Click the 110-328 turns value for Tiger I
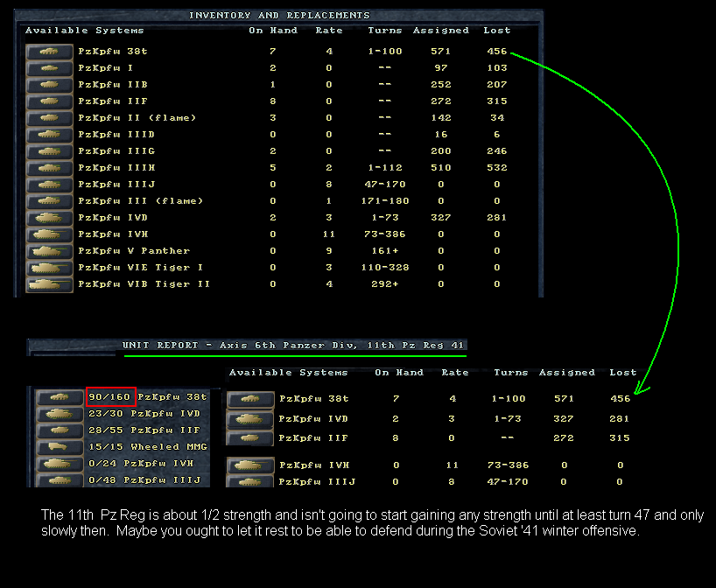 point(385,268)
